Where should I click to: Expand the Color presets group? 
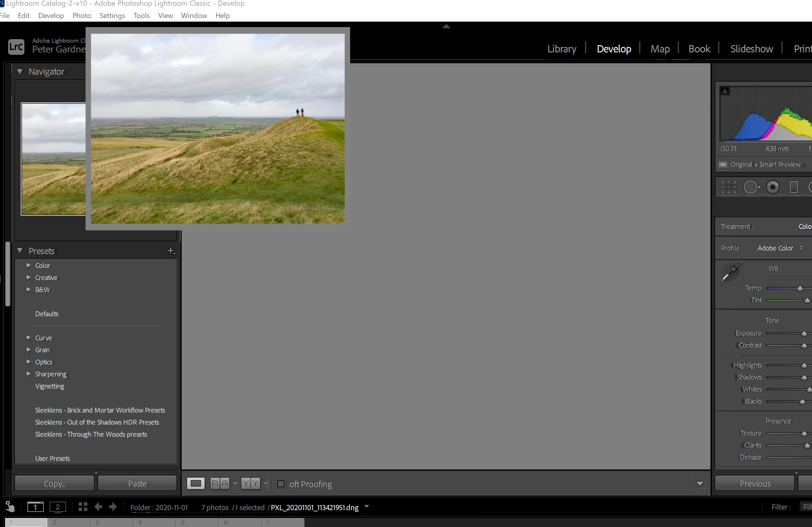[29, 265]
